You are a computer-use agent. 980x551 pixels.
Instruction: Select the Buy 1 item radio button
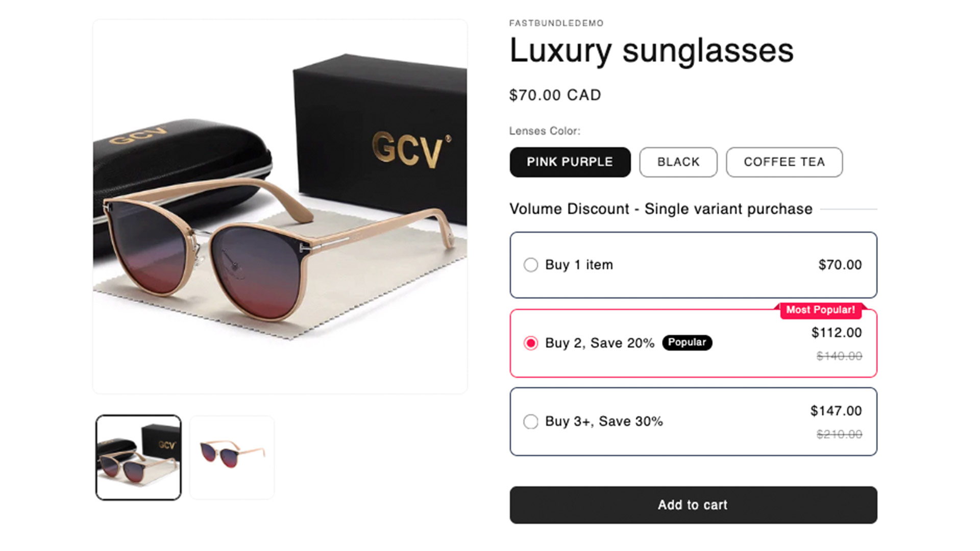531,265
